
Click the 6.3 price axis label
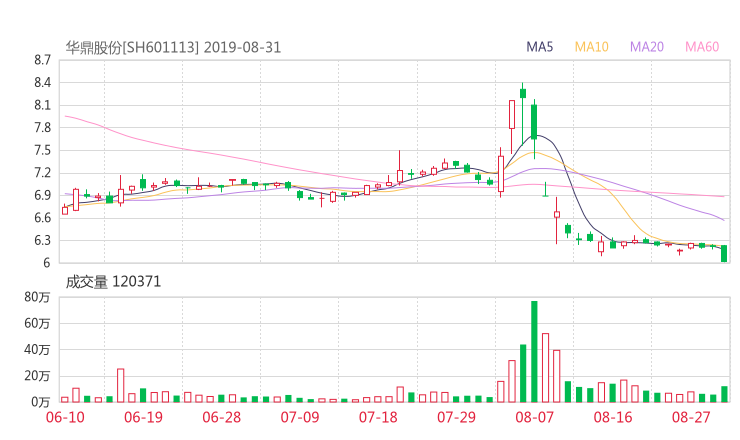coord(41,241)
